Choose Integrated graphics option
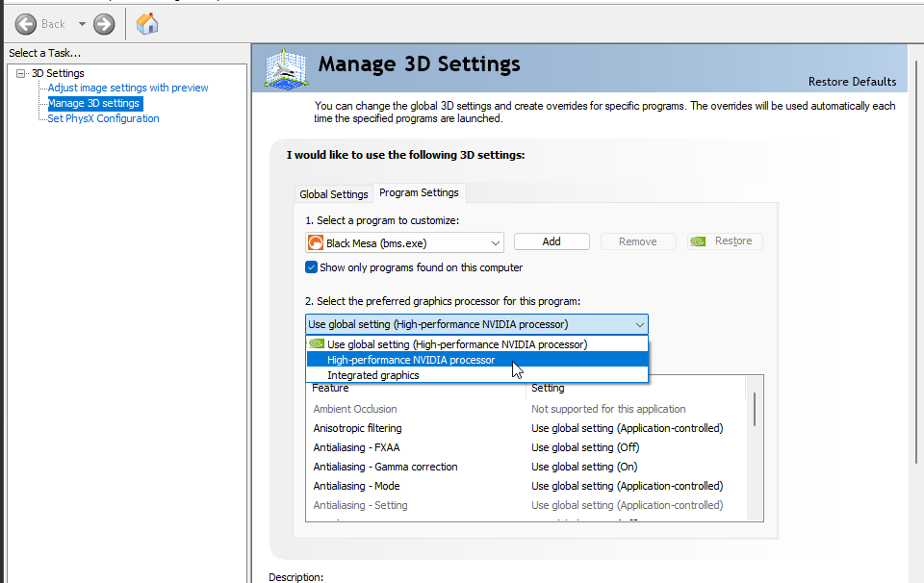The height and width of the screenshot is (583, 924). 477,375
